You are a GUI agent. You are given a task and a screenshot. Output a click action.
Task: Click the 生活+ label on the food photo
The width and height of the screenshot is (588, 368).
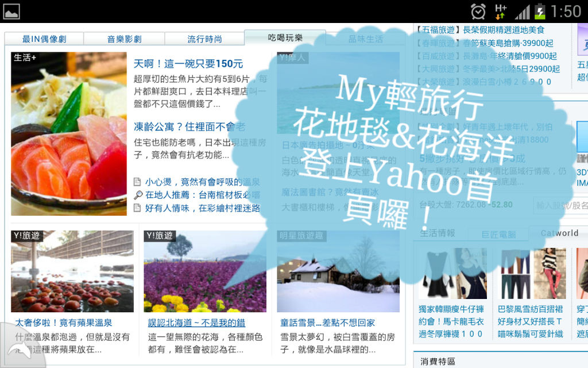[25, 57]
